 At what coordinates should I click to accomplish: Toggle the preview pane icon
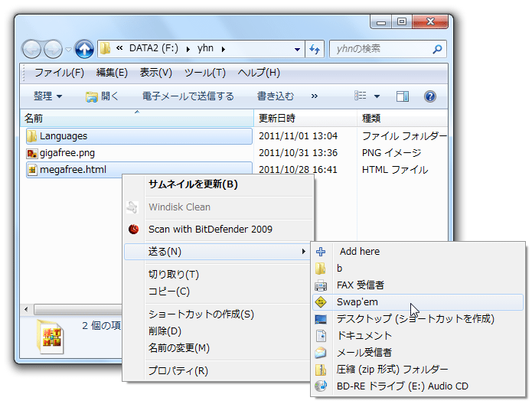[403, 96]
